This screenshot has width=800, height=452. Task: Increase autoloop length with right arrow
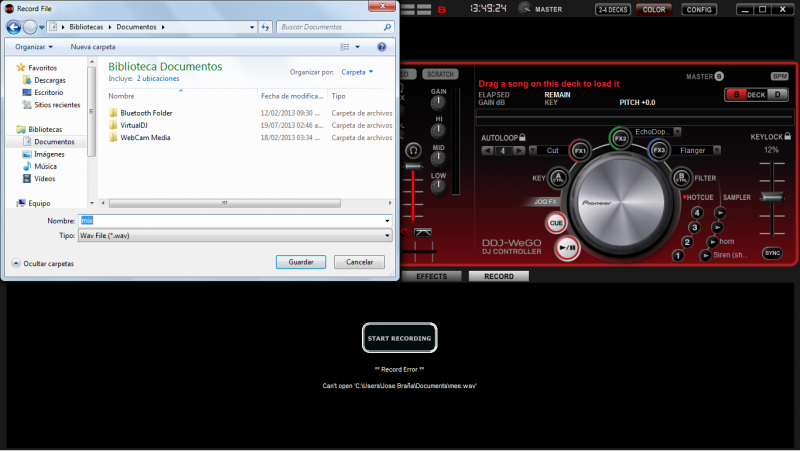point(518,150)
